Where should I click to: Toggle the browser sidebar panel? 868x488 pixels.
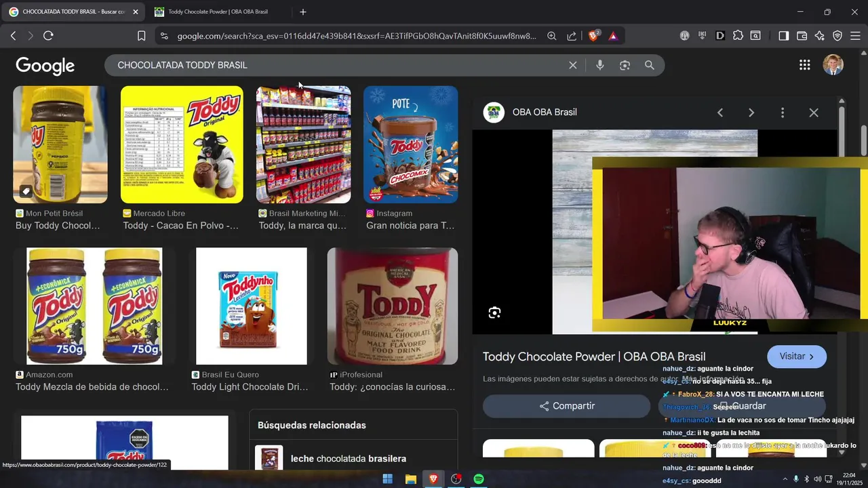click(783, 36)
